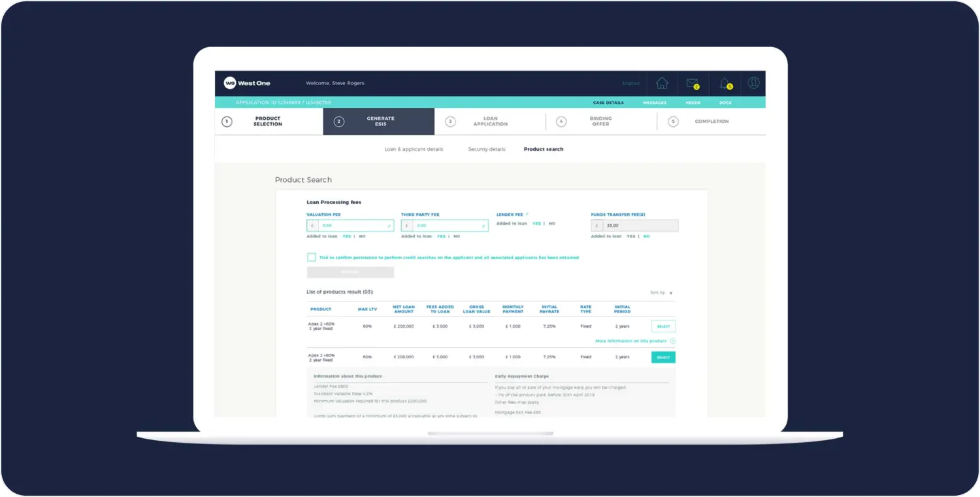
Task: Open the mail envelope icon
Action: pyautogui.click(x=692, y=83)
